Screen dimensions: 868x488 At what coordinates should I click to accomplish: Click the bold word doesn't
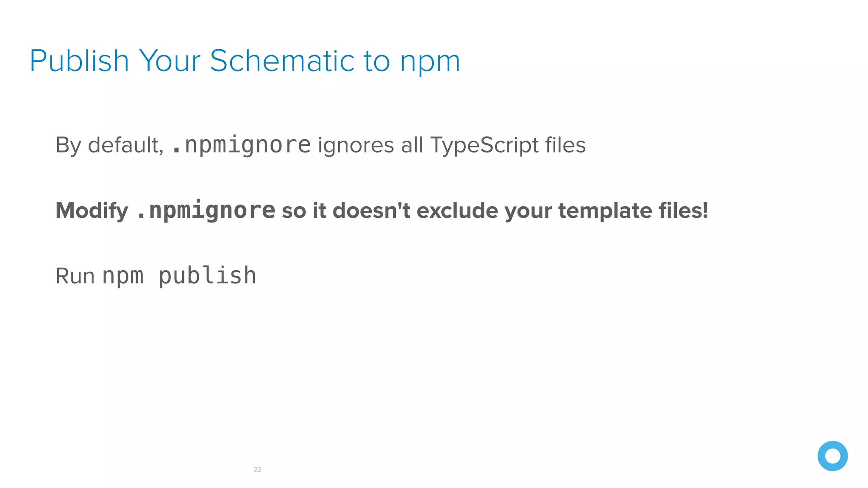click(x=371, y=211)
